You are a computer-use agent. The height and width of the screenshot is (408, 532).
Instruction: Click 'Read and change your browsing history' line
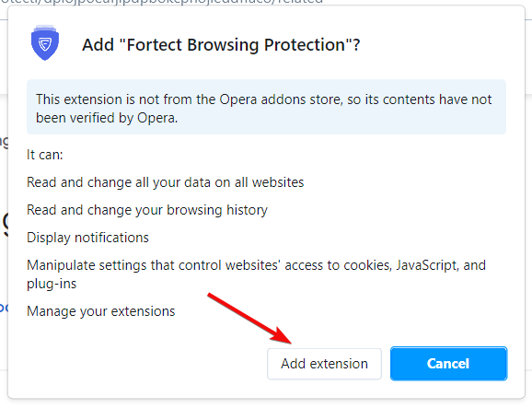click(147, 210)
